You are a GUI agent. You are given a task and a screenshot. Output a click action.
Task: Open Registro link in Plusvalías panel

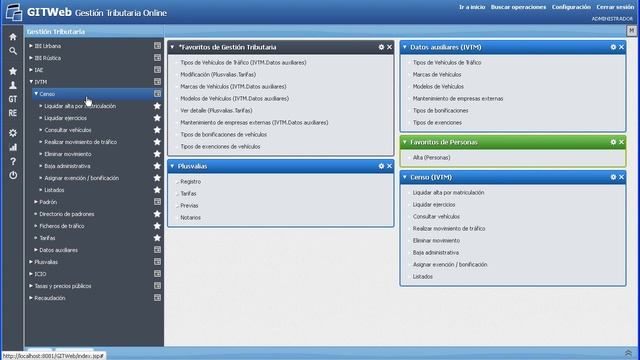coord(191,182)
